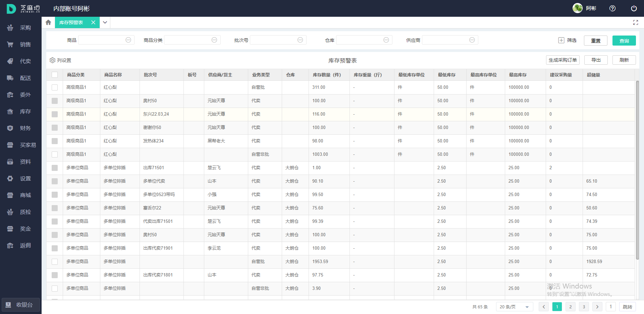Check the first 红心梨 自营批 row checkbox
This screenshot has height=314, width=644.
55,87
